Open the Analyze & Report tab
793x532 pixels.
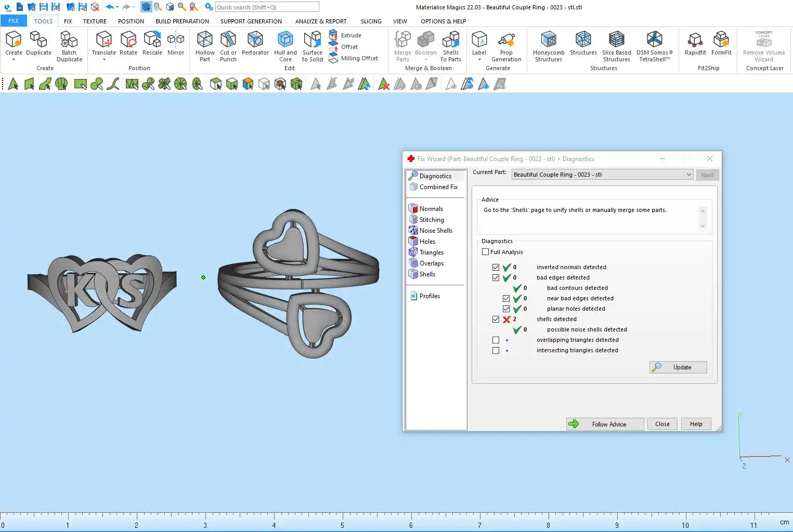point(320,21)
